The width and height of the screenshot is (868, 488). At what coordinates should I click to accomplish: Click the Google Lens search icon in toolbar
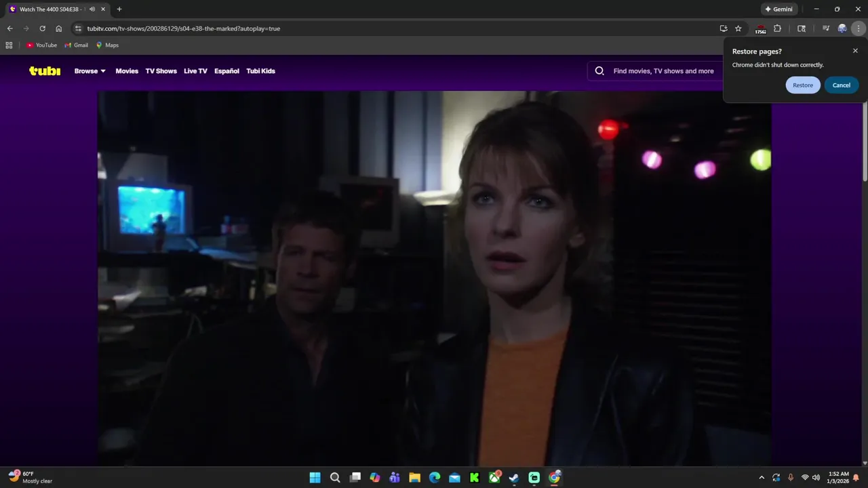tap(802, 28)
